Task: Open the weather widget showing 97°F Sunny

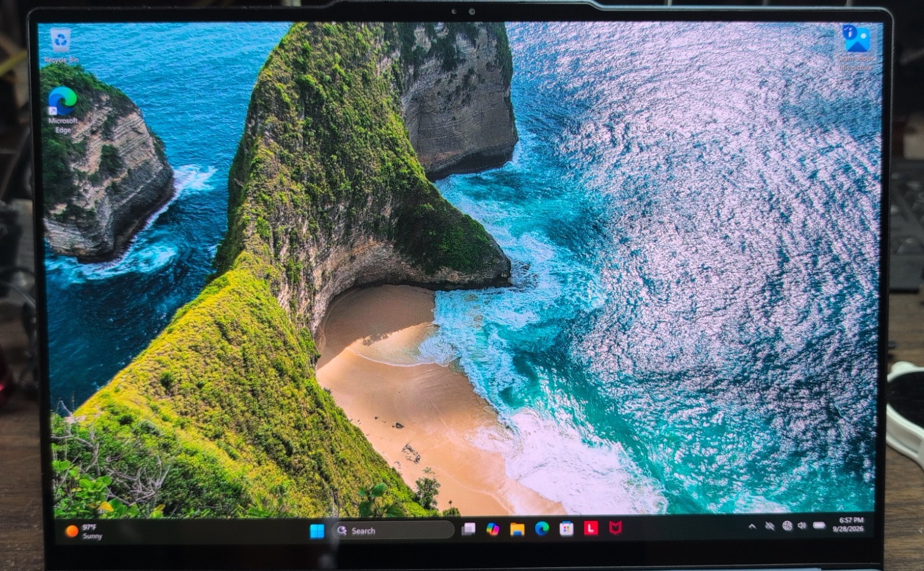Action: click(84, 531)
